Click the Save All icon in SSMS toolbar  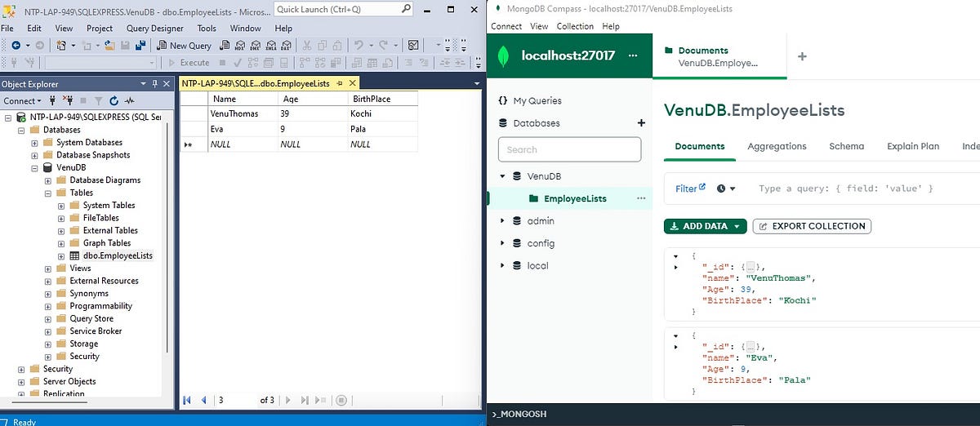coord(141,46)
